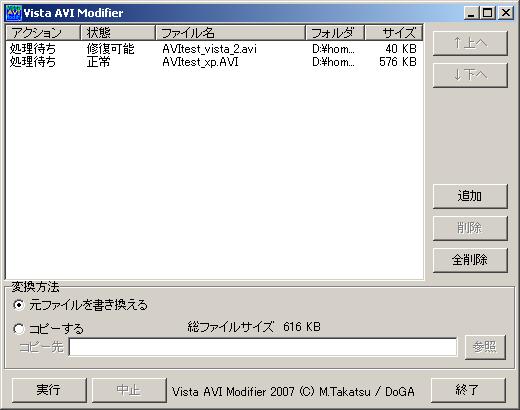Click the 追加 button to add files

click(x=470, y=196)
